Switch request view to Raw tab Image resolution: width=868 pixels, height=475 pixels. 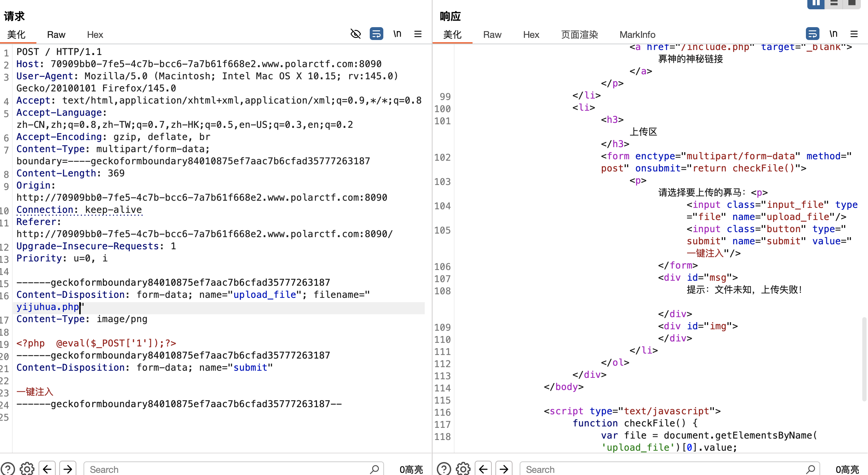[56, 35]
